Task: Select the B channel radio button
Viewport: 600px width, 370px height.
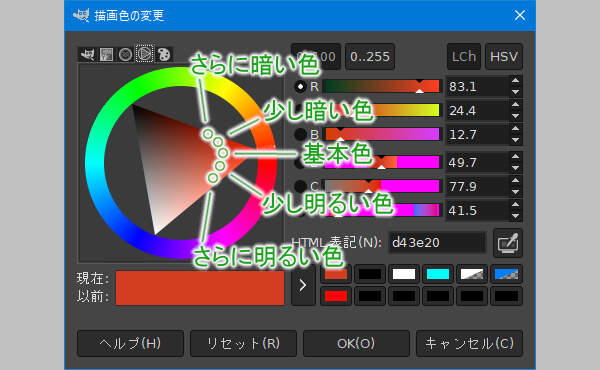Action: [300, 134]
